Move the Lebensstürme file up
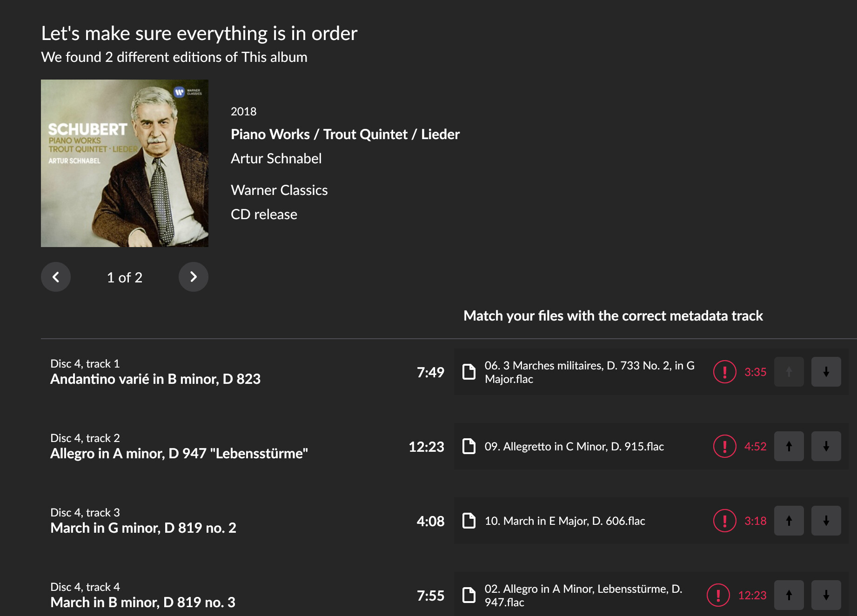Viewport: 857px width, 616px height. click(x=789, y=595)
